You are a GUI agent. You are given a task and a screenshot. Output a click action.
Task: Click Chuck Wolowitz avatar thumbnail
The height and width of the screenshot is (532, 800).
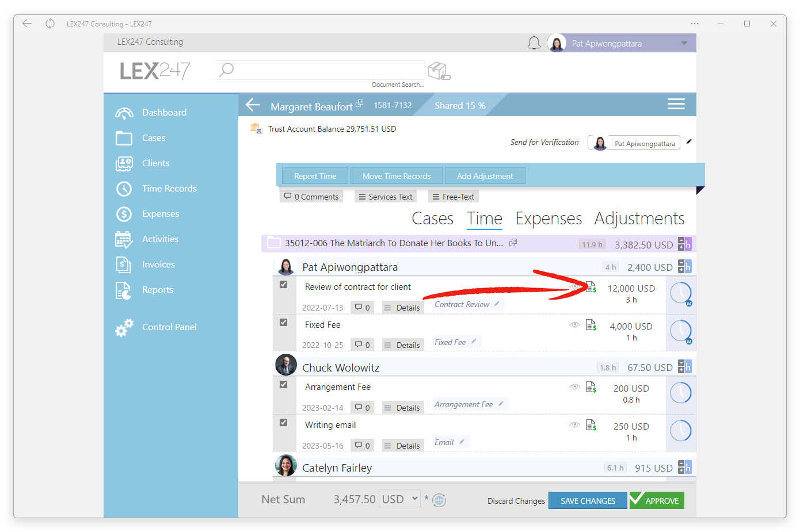285,365
